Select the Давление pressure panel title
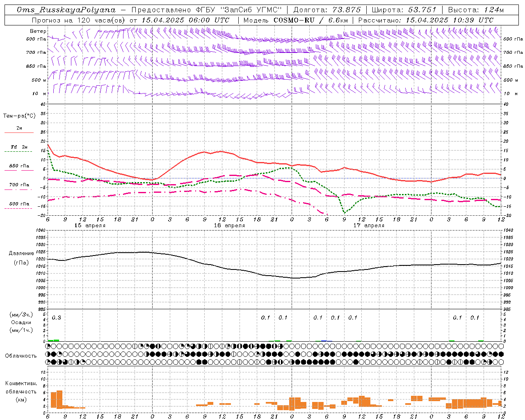Image resolution: width=525 pixels, height=420 pixels. pyautogui.click(x=21, y=253)
